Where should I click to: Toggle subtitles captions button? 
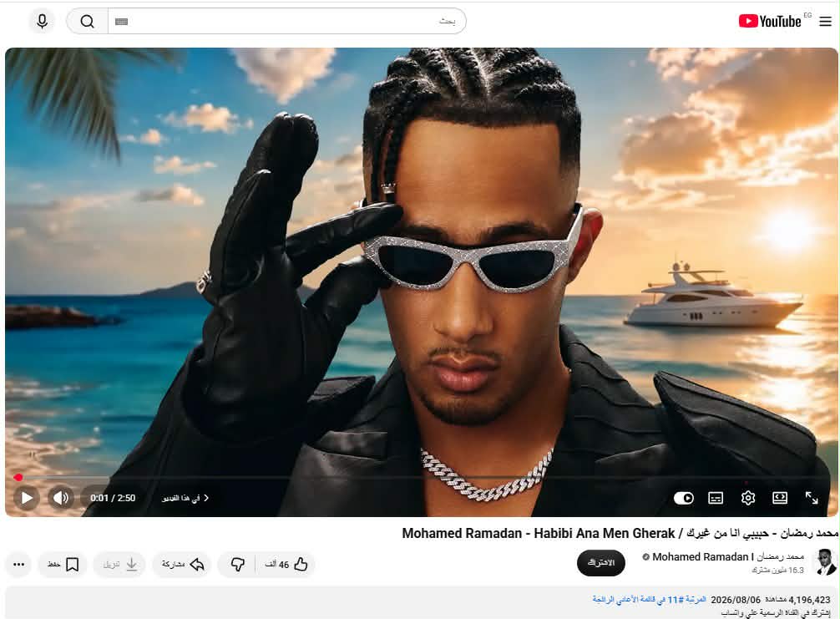coord(716,499)
